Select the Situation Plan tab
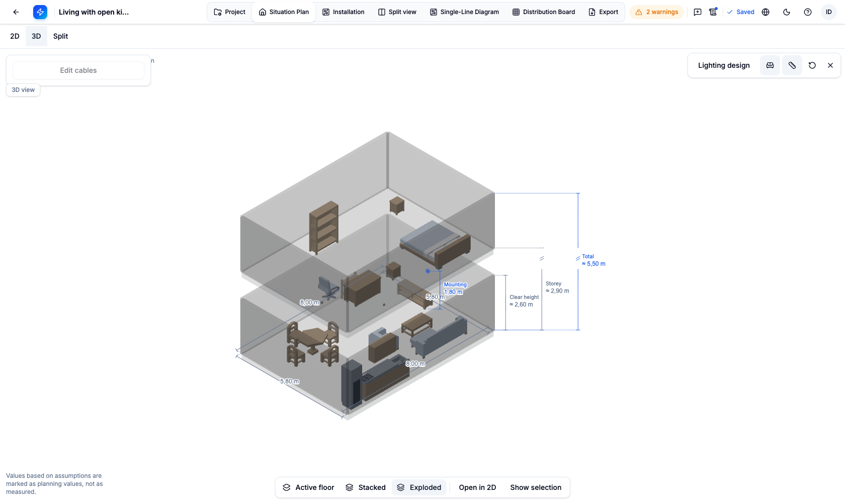845x504 pixels. (x=284, y=12)
